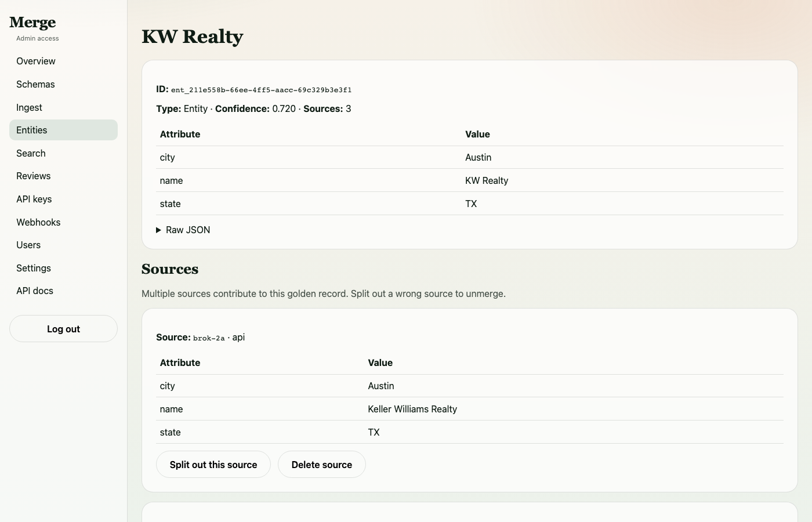
Task: Navigate to Reviews
Action: coord(63,176)
